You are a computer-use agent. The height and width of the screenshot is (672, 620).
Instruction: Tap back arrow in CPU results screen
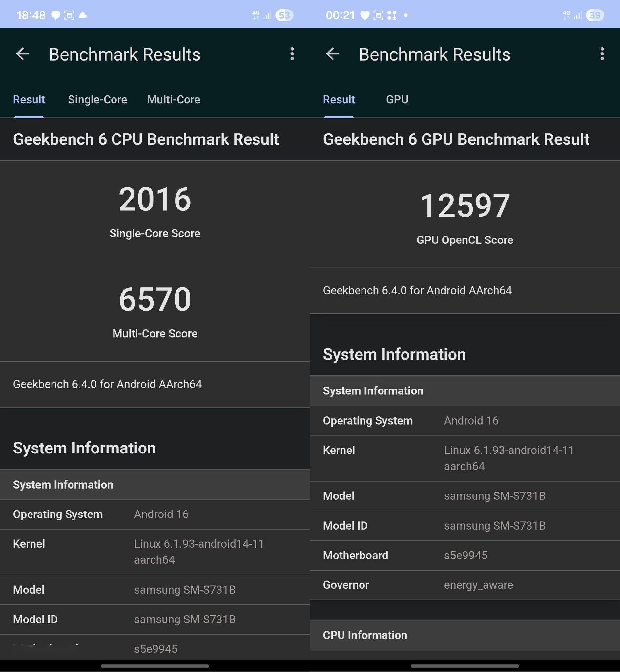23,54
